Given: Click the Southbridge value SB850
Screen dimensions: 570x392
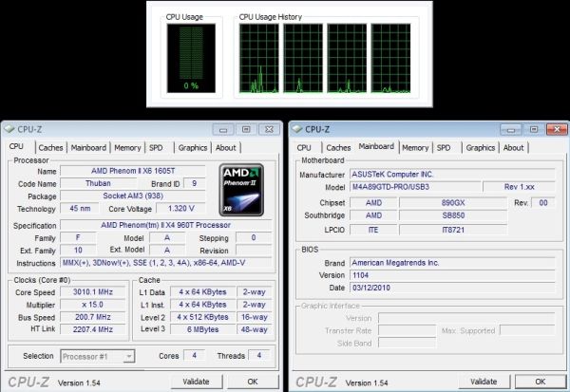Looking at the screenshot, I should point(453,215).
